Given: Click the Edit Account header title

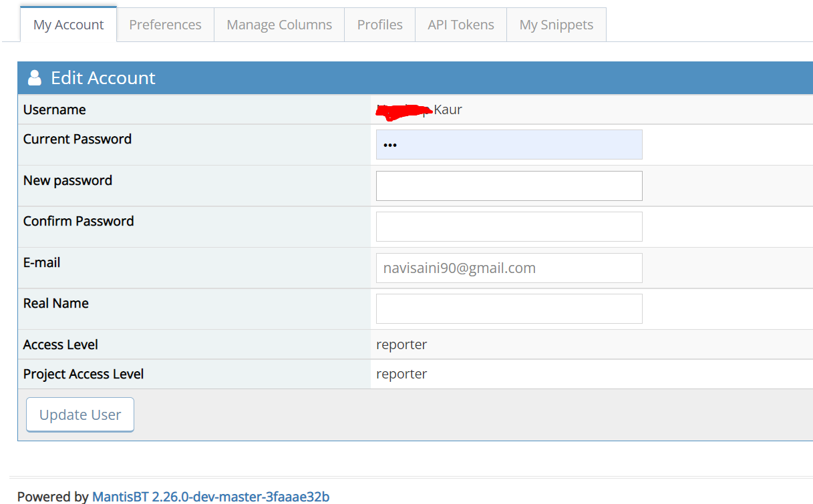Looking at the screenshot, I should click(x=103, y=78).
